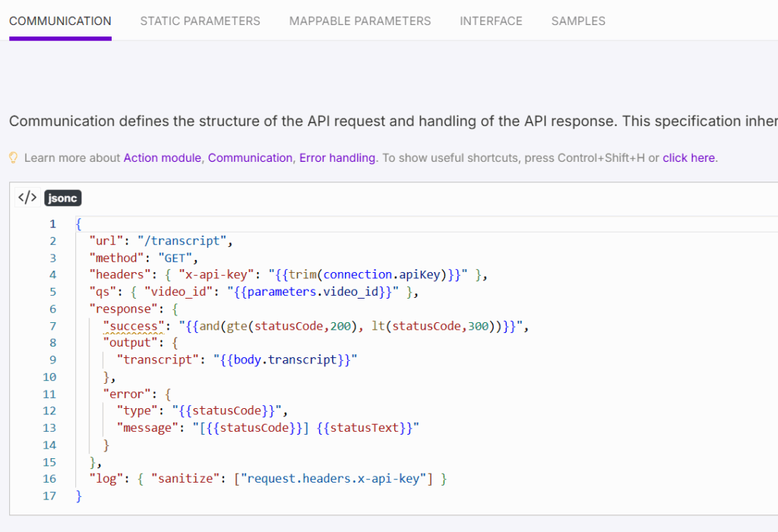
Task: Click line number 11 in the gutter
Action: (x=49, y=394)
